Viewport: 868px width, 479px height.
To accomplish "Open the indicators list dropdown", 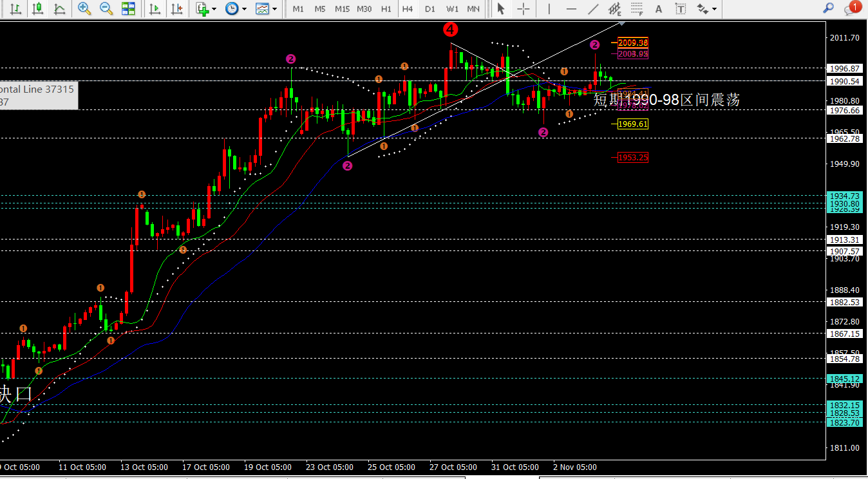I will click(x=206, y=9).
